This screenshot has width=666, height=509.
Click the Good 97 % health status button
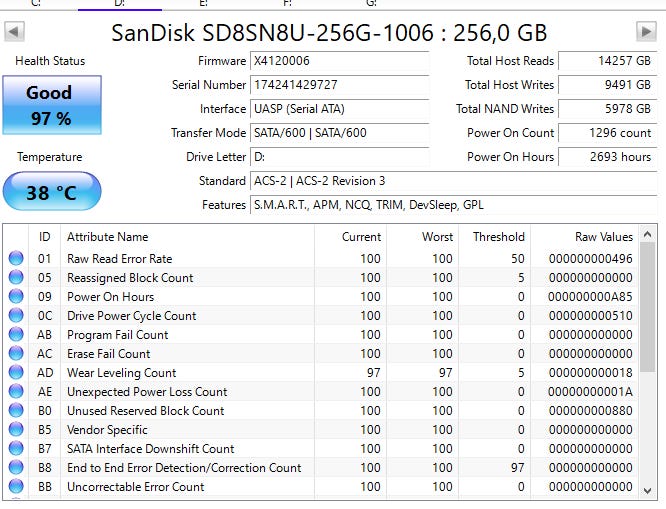[52, 105]
